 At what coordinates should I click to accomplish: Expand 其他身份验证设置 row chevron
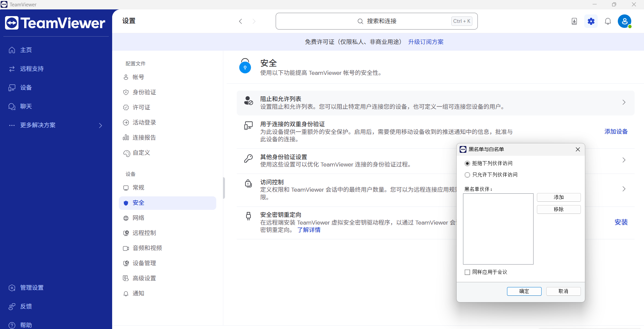624,160
